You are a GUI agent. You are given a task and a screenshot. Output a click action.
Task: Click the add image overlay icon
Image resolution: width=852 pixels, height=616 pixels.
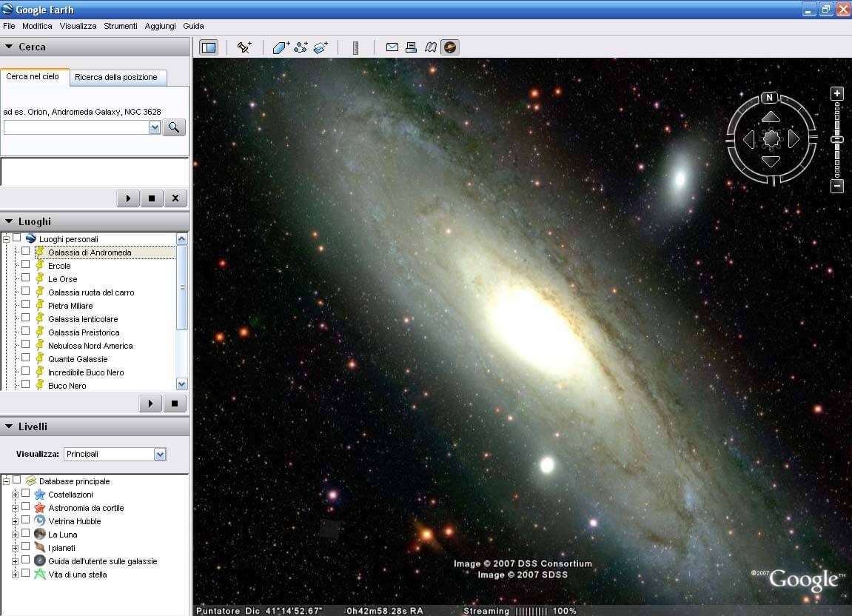point(321,47)
